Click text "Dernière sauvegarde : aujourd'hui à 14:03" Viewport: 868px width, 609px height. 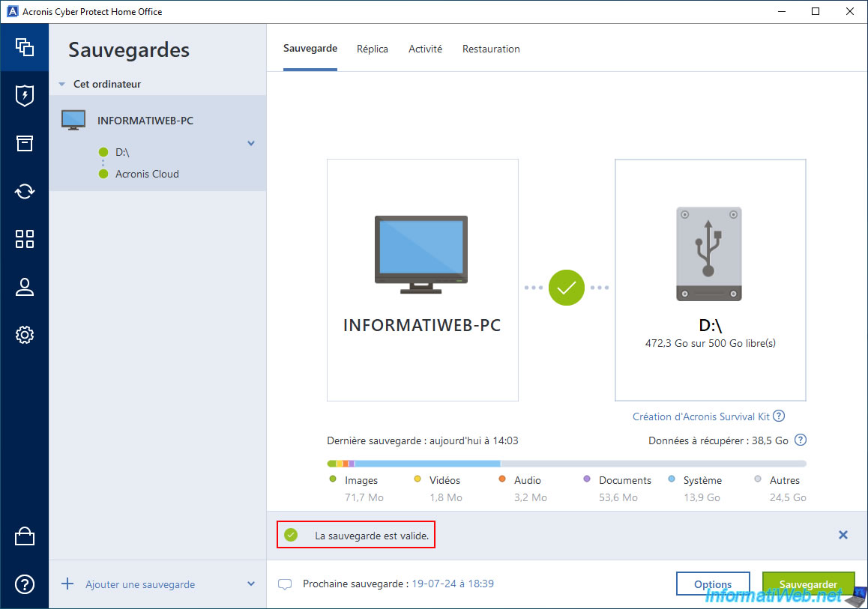click(422, 441)
